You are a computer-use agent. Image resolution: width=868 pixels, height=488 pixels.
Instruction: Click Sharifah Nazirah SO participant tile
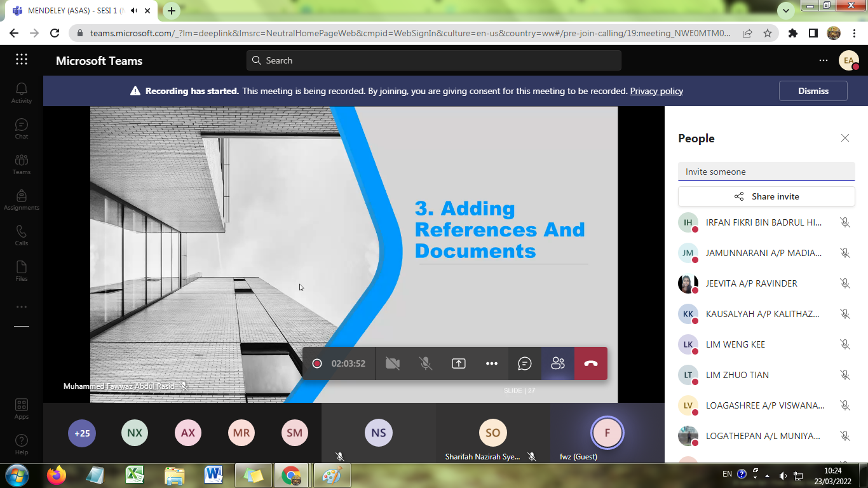[x=493, y=433]
